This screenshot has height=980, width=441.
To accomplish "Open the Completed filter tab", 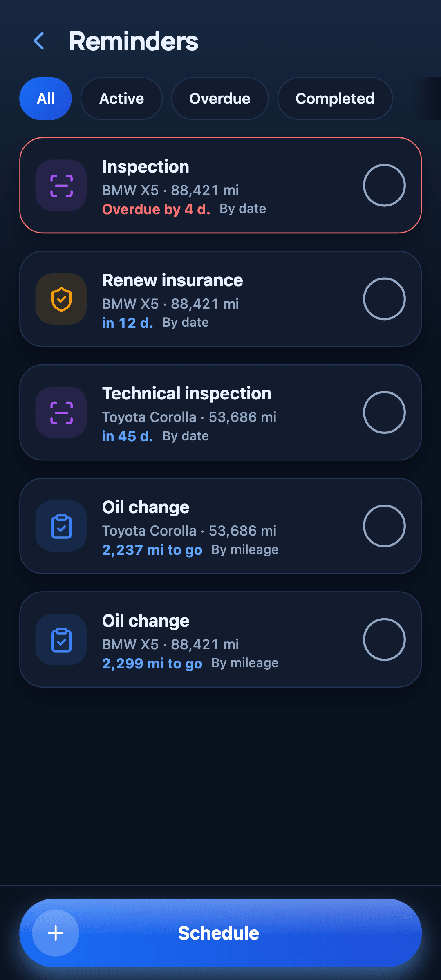I will click(335, 99).
